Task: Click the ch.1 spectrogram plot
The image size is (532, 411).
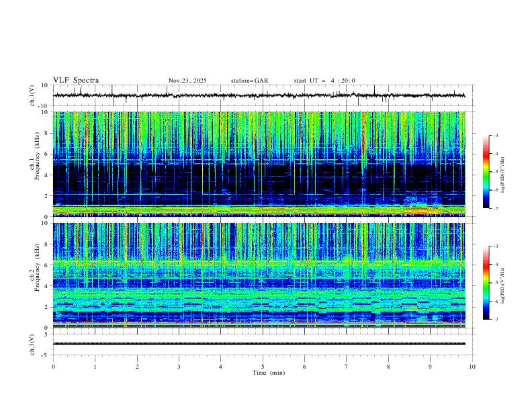Action: [259, 164]
